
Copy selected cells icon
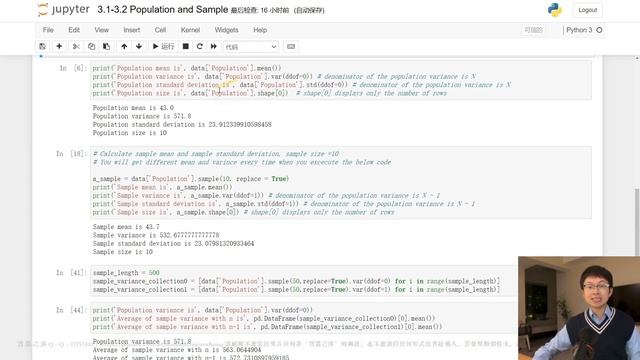point(91,47)
